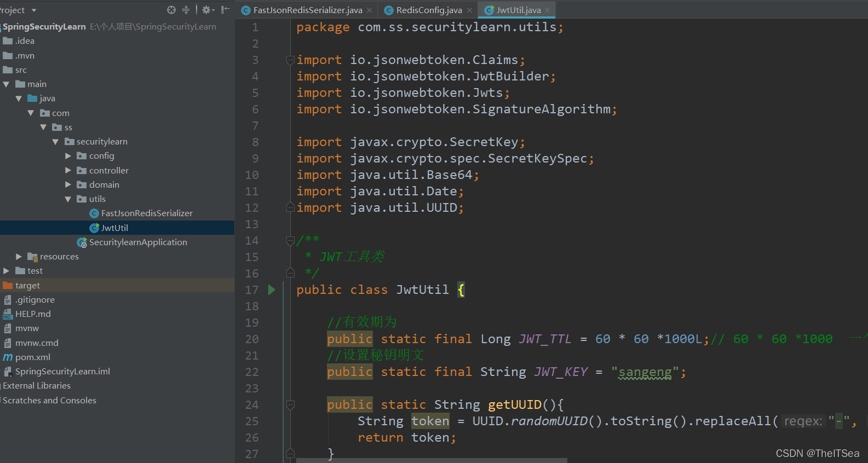Click the collapse all icon in Project toolbar

point(186,10)
